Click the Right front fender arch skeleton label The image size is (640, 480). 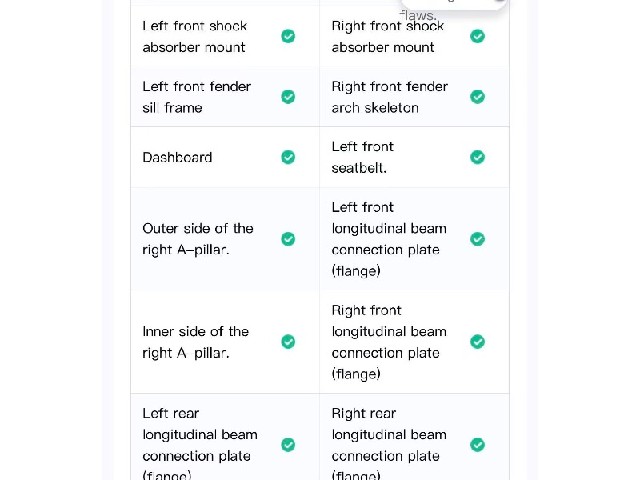click(x=390, y=97)
